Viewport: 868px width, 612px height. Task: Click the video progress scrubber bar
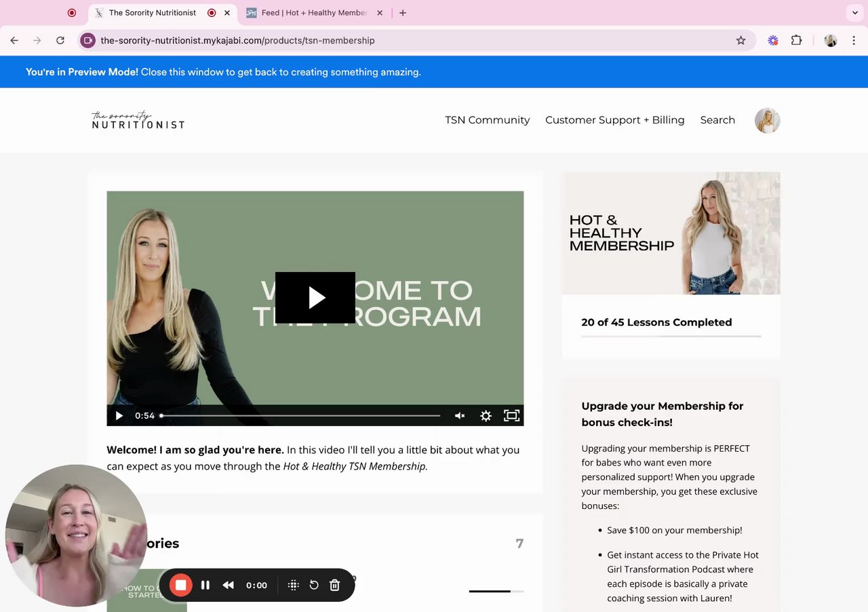[x=300, y=416]
